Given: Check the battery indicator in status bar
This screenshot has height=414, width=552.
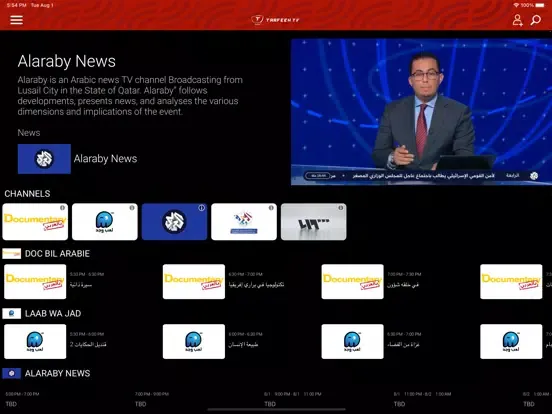Looking at the screenshot, I should pyautogui.click(x=540, y=5).
